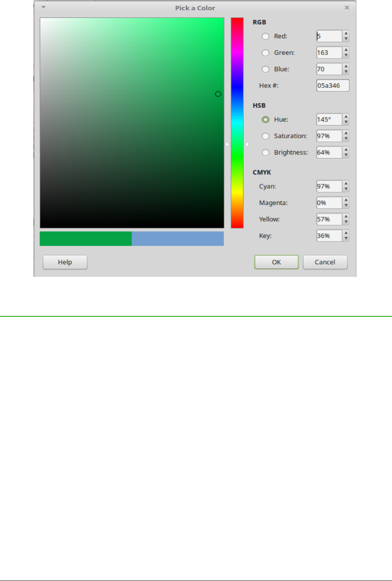Image resolution: width=392 pixels, height=581 pixels.
Task: Increase the Cyan value with up arrow
Action: 346,184
